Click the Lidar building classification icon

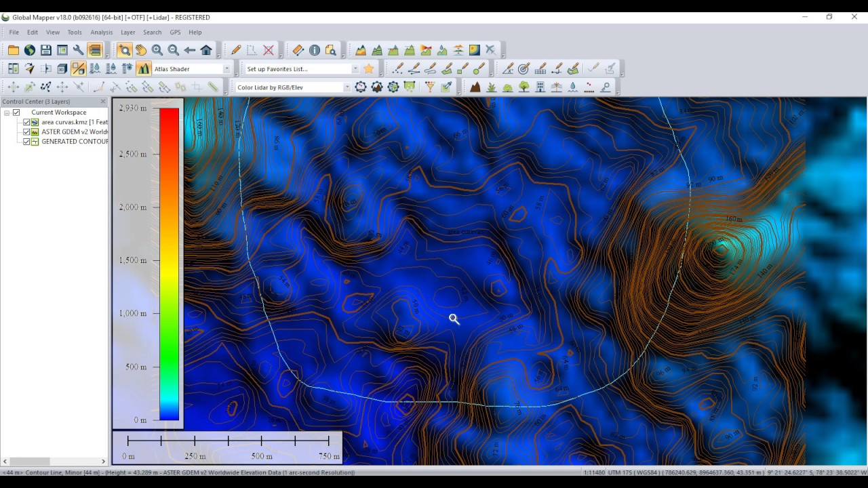point(540,87)
